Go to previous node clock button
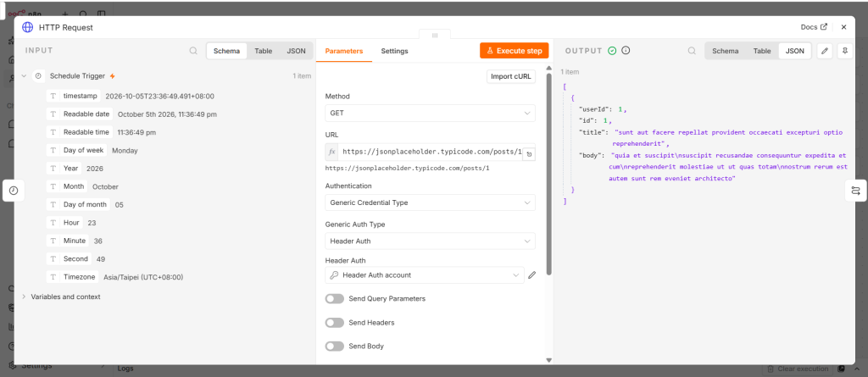The width and height of the screenshot is (868, 377). pos(14,191)
